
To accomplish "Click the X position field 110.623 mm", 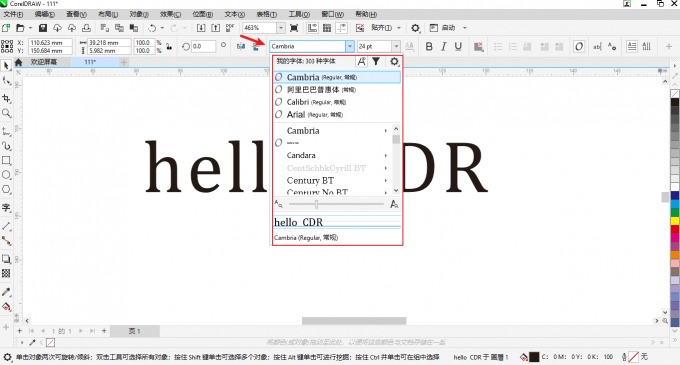I will [50, 42].
